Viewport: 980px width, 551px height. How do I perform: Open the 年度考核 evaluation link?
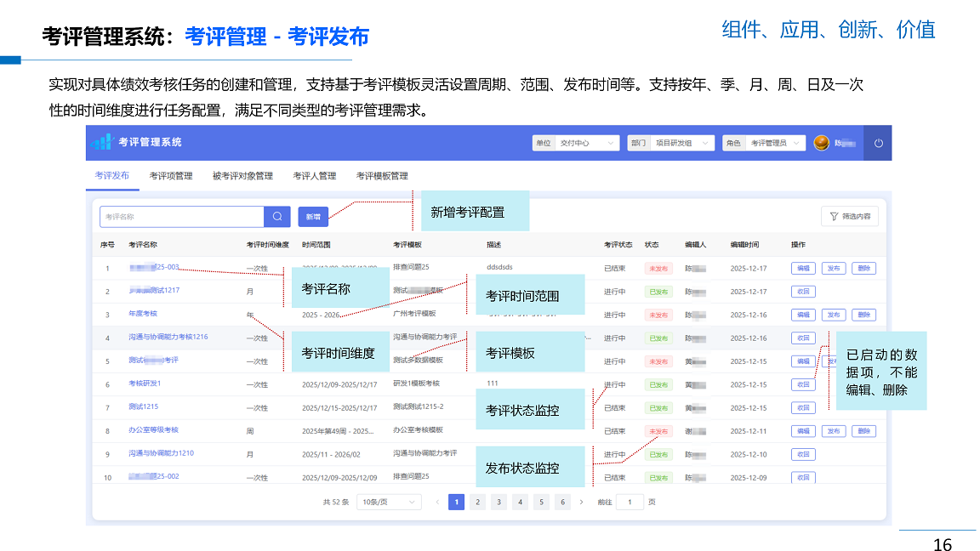pyautogui.click(x=143, y=314)
